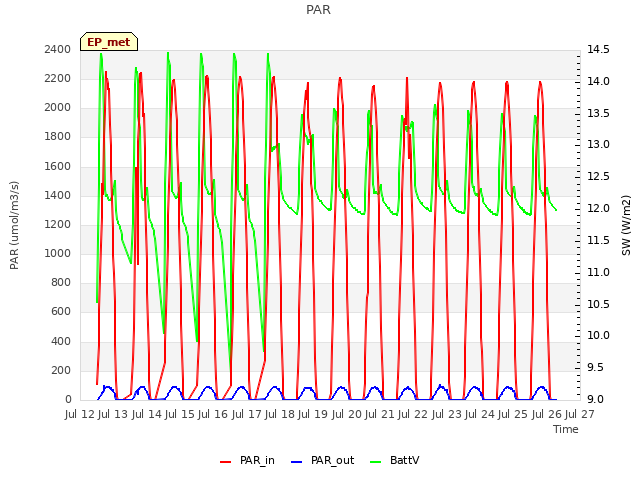Click the Jul 12 x-axis tick label
Image resolution: width=640 pixels, height=480 pixels.
(80, 414)
